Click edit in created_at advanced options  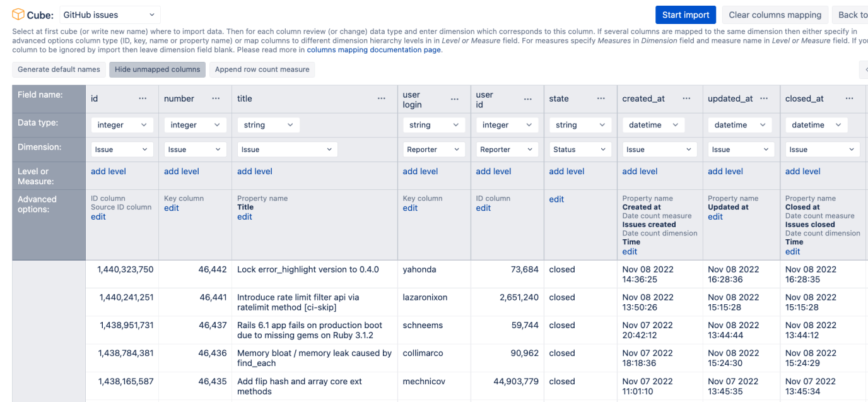click(x=630, y=251)
